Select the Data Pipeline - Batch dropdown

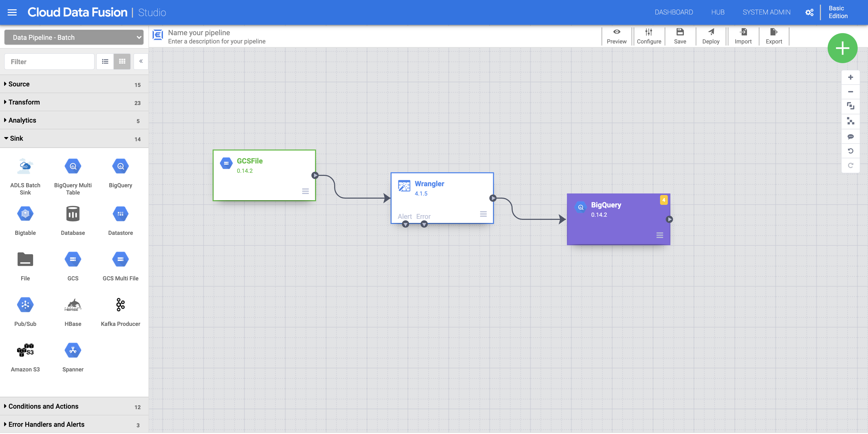(74, 37)
